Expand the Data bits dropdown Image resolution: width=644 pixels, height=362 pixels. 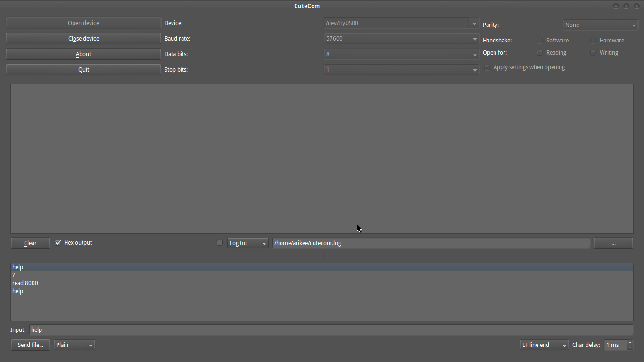click(401, 54)
